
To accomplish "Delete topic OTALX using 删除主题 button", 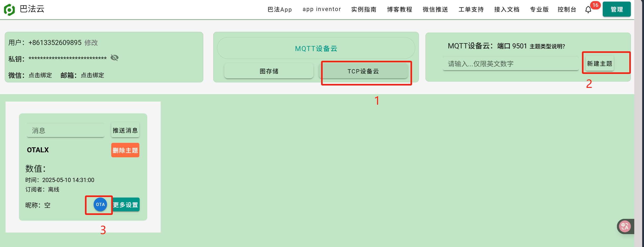I will (x=125, y=150).
